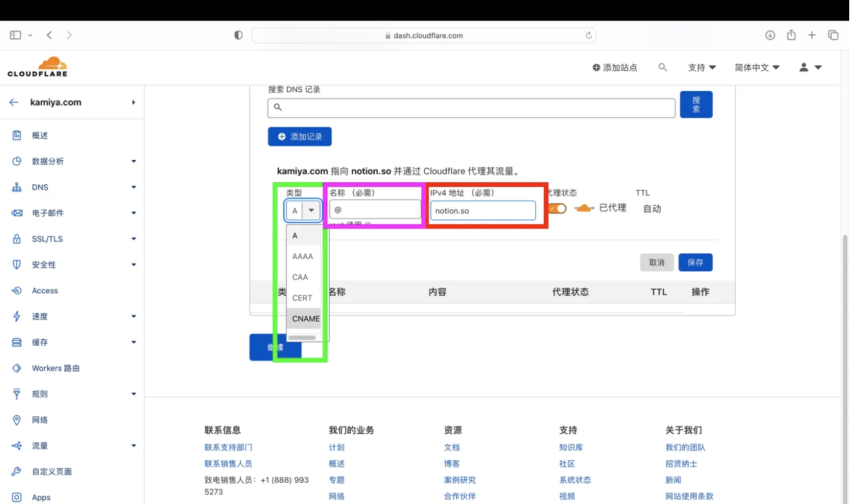851x504 pixels.
Task: Click the Safari share icon
Action: pos(791,35)
